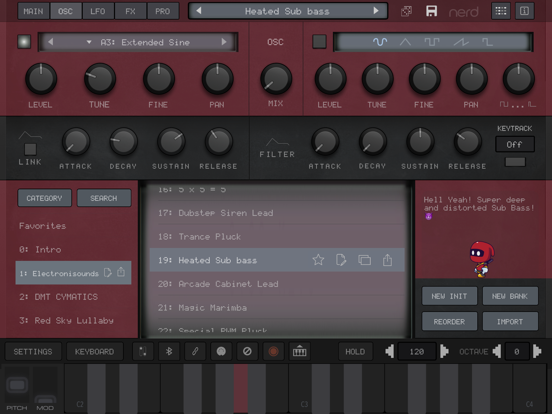This screenshot has height=414, width=552.
Task: Select the sine waveform for oscillator 2
Action: pos(380,42)
